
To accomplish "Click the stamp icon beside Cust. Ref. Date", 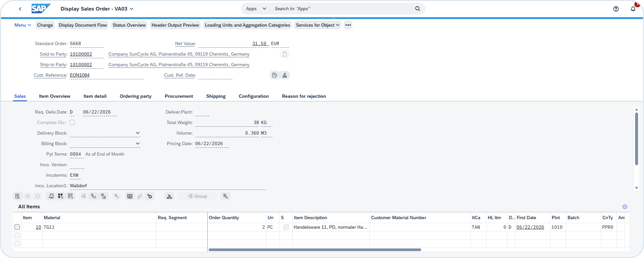I will (x=285, y=75).
